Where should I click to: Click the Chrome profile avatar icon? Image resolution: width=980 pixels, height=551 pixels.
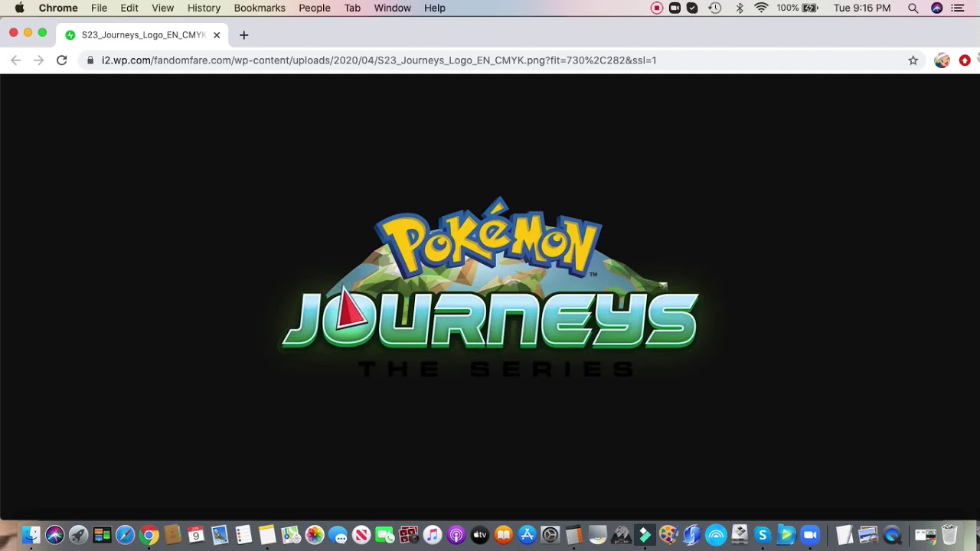click(x=942, y=60)
